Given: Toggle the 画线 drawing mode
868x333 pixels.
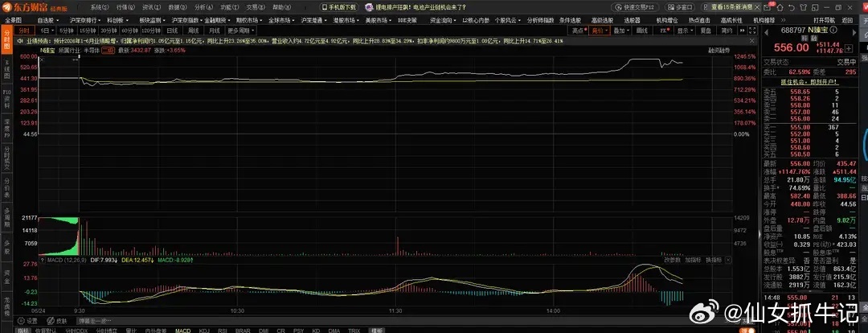Looking at the screenshot, I should pos(641,31).
